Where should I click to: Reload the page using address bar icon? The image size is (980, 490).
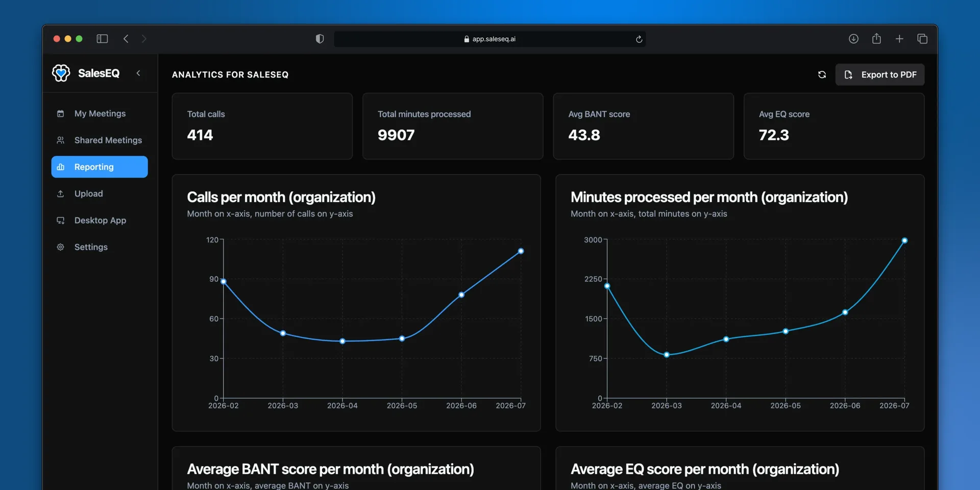click(x=639, y=39)
